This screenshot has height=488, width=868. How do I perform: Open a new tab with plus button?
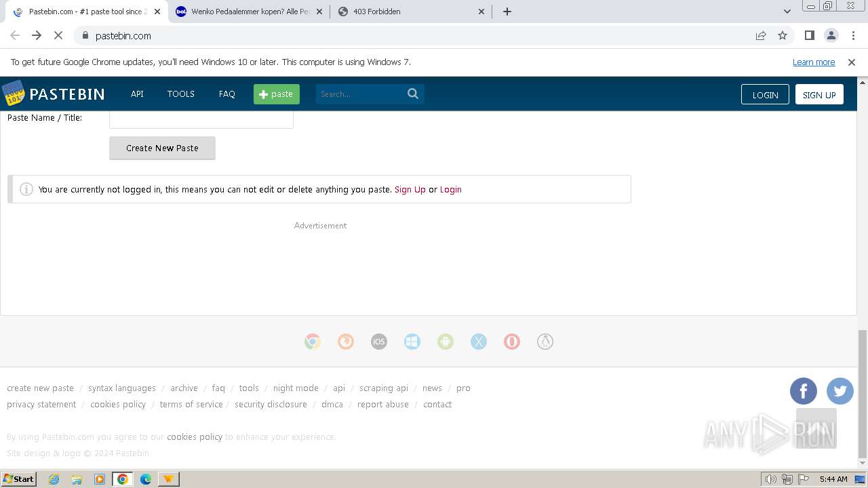tap(507, 12)
